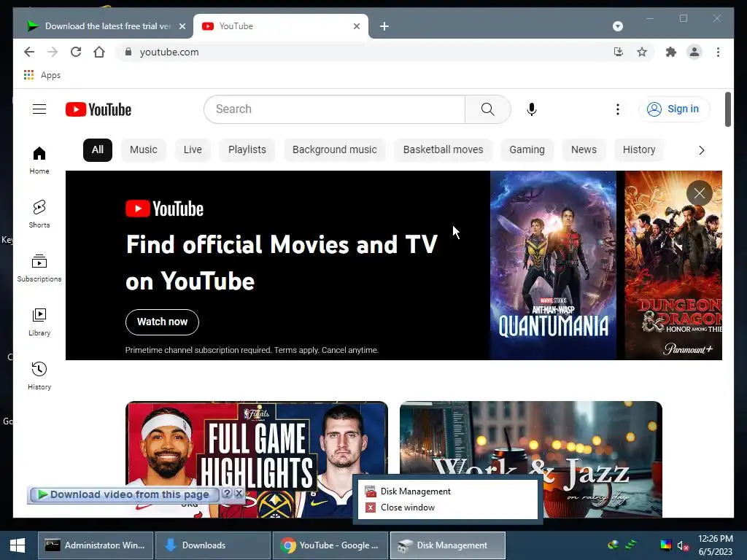Screen dimensions: 747x560
Task: Open the extensions puzzle icon
Action: (x=671, y=52)
